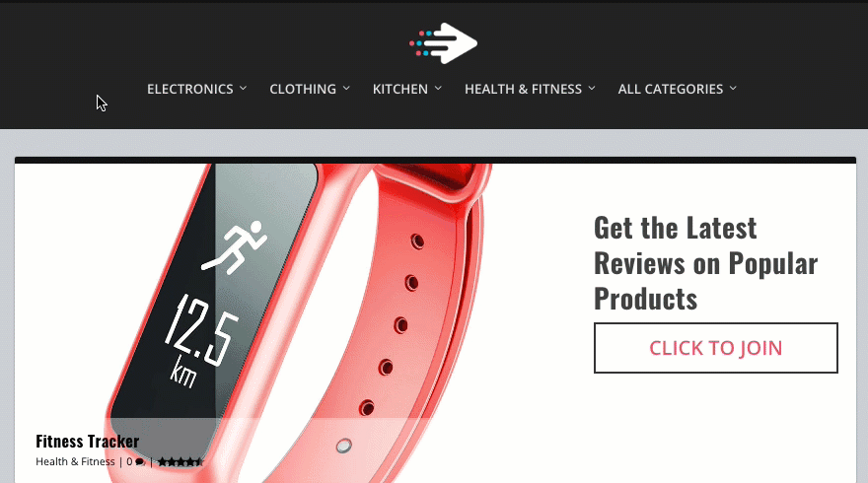The width and height of the screenshot is (868, 483).
Task: Click the CLICK TO JOIN button
Action: pyautogui.click(x=716, y=348)
